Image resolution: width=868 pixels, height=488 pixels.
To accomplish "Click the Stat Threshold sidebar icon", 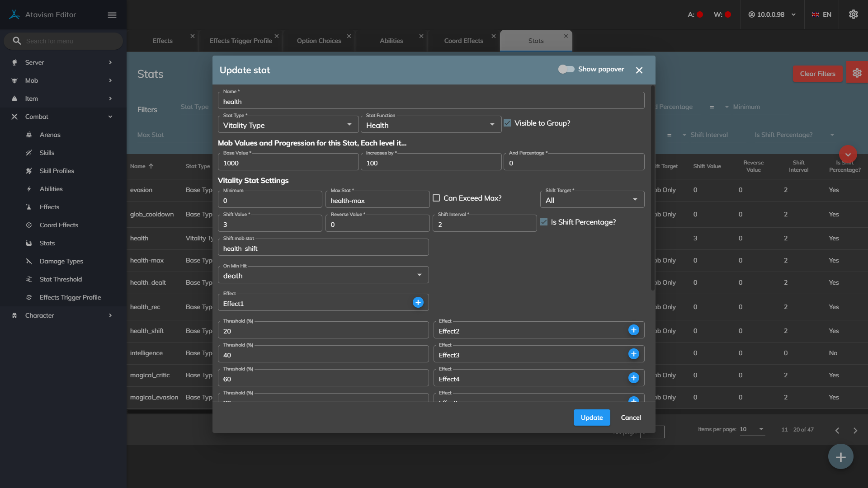I will point(29,279).
